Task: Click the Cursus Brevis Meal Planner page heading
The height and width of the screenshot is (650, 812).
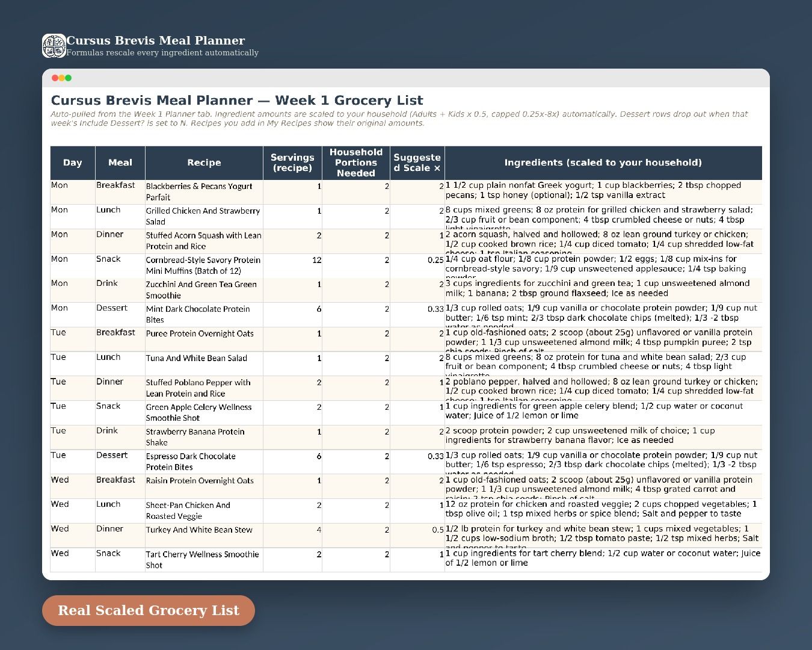Action: point(156,40)
